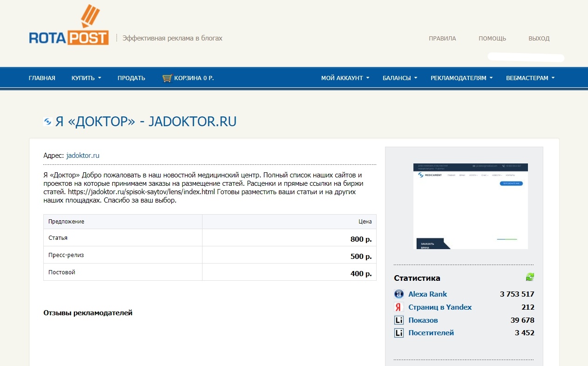
Task: Click the Статья offer row
Action: pos(210,238)
